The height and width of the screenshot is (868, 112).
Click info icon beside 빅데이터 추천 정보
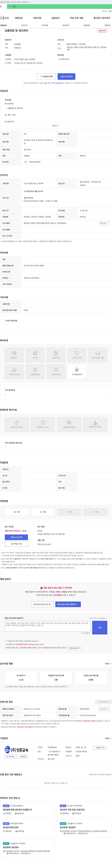pos(19,798)
